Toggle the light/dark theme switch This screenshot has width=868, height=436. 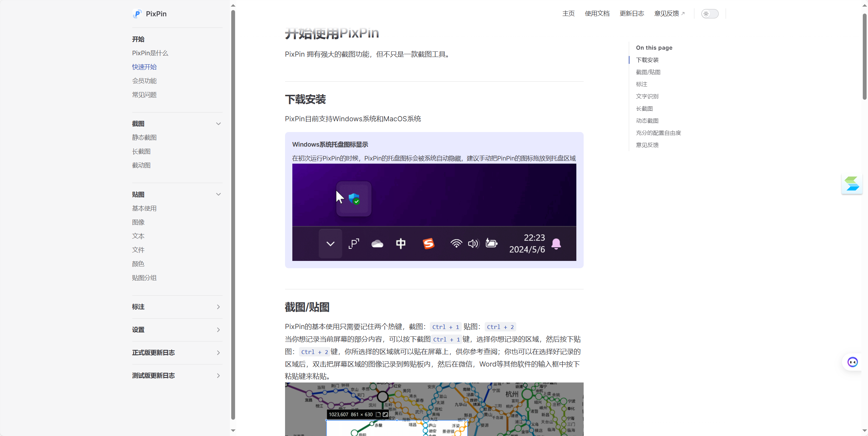tap(709, 14)
